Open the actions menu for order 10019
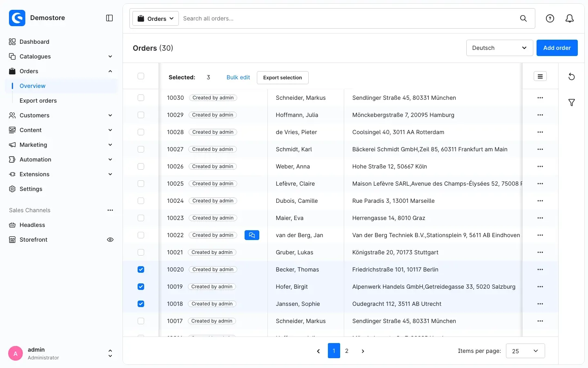This screenshot has width=588, height=368. point(540,287)
